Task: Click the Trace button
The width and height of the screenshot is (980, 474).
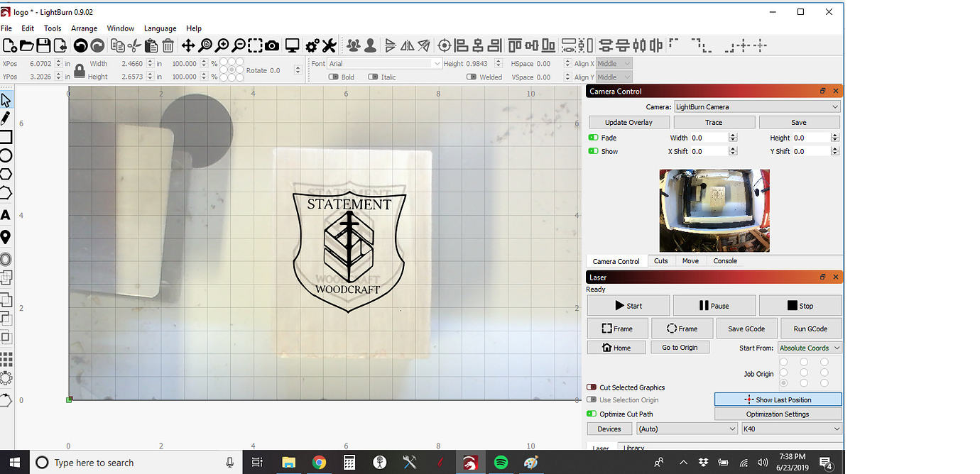Action: (714, 122)
